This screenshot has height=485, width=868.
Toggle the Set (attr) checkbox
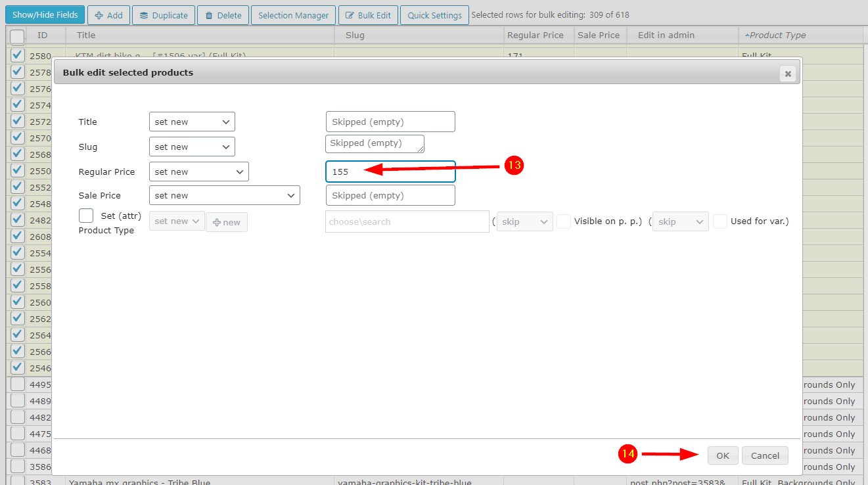[x=86, y=216]
